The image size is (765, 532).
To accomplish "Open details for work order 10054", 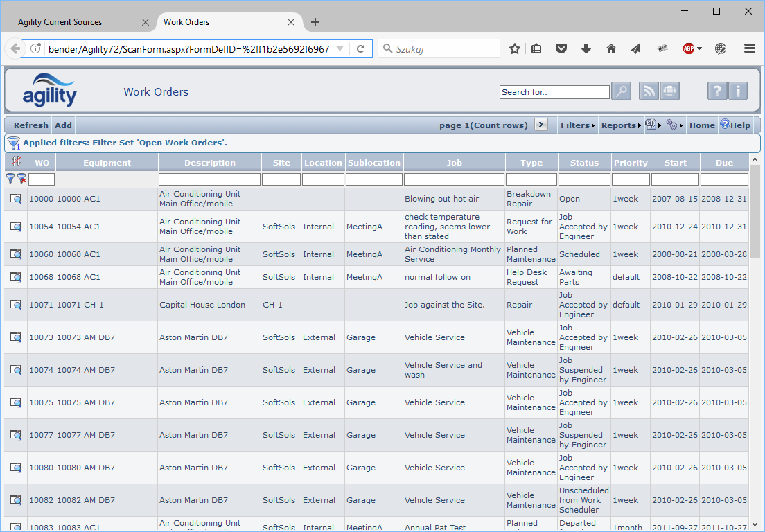I will [x=16, y=227].
